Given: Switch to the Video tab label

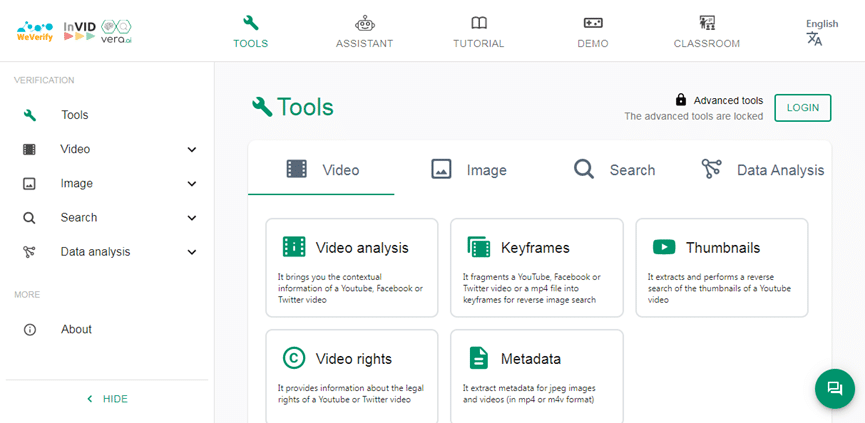Looking at the screenshot, I should pos(341,170).
